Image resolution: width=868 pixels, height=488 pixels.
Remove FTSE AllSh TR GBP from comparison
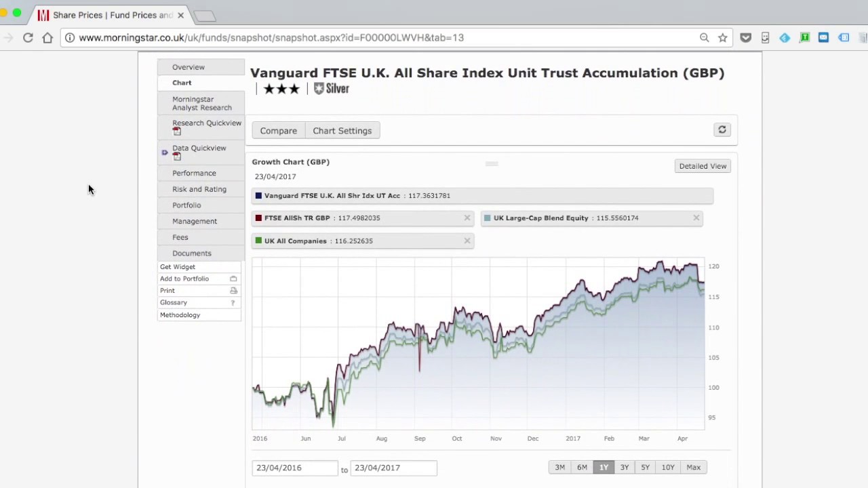pos(467,218)
